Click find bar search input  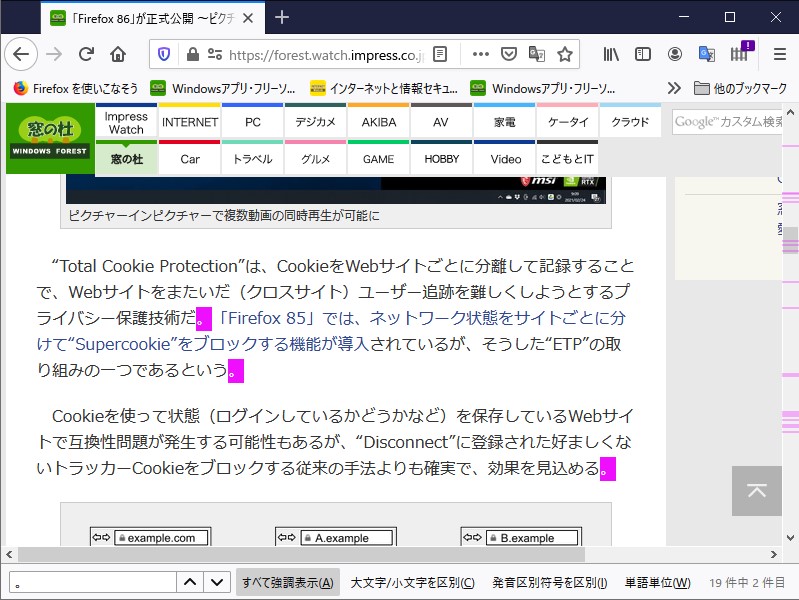click(x=93, y=582)
